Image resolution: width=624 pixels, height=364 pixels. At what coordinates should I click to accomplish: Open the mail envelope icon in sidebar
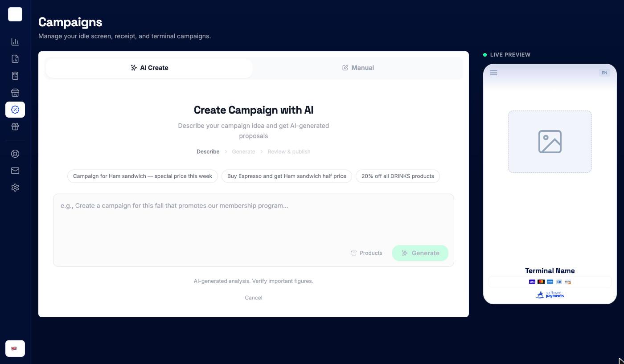point(15,171)
